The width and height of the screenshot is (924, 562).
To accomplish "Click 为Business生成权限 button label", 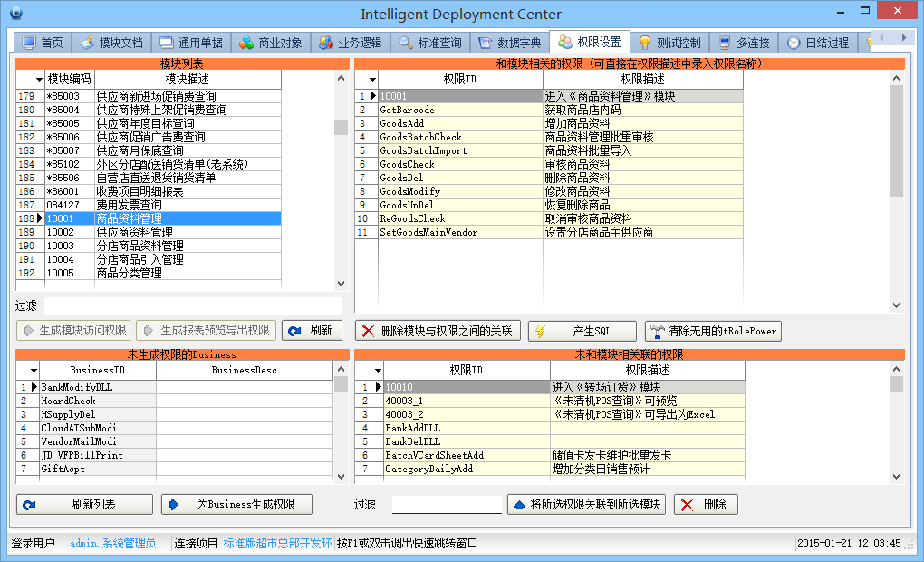I will tap(245, 504).
